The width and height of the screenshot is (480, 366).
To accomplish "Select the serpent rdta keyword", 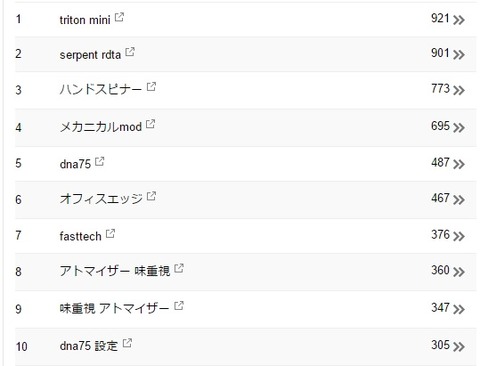I will 90,55.
